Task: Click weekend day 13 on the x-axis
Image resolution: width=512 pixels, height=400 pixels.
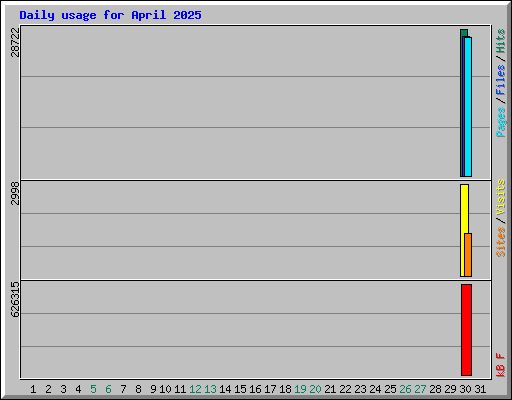Action: tap(210, 389)
